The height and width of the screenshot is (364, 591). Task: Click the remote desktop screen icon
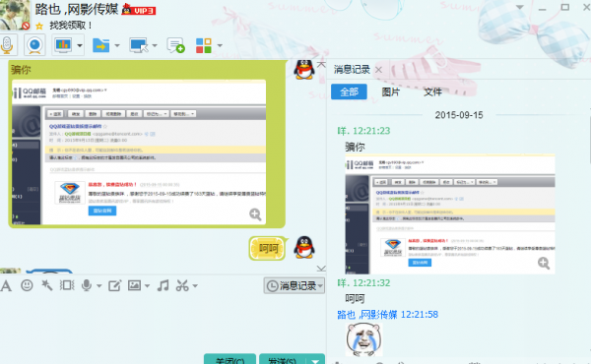click(x=139, y=45)
